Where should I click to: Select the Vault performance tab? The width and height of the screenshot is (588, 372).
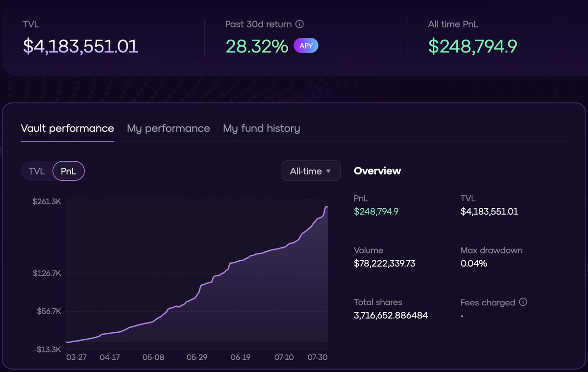[x=67, y=128]
